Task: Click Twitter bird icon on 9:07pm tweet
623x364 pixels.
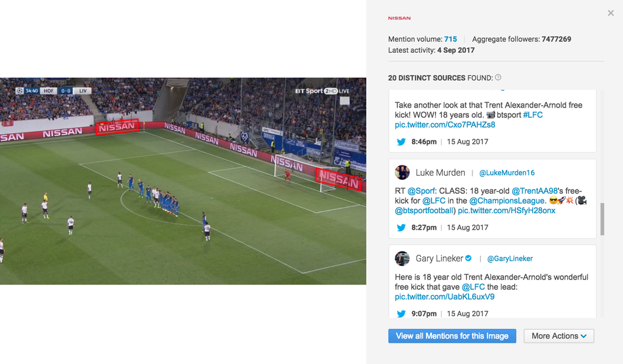Action: [x=402, y=314]
